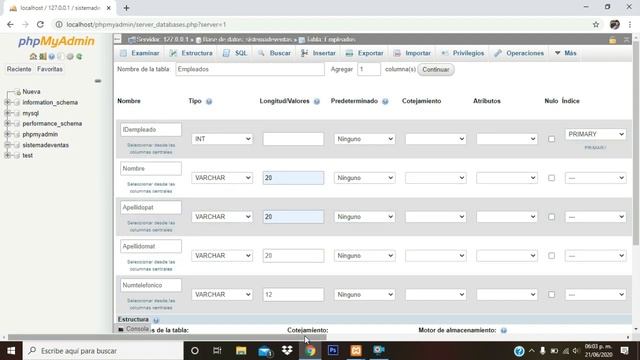Click name field containing Apellidopat
640x360 pixels.
151,207
